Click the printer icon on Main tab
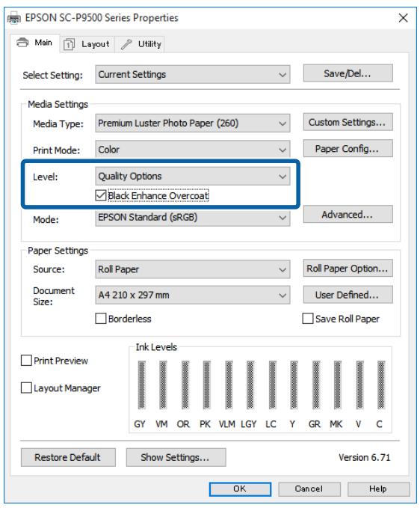420x508 pixels. [22, 43]
